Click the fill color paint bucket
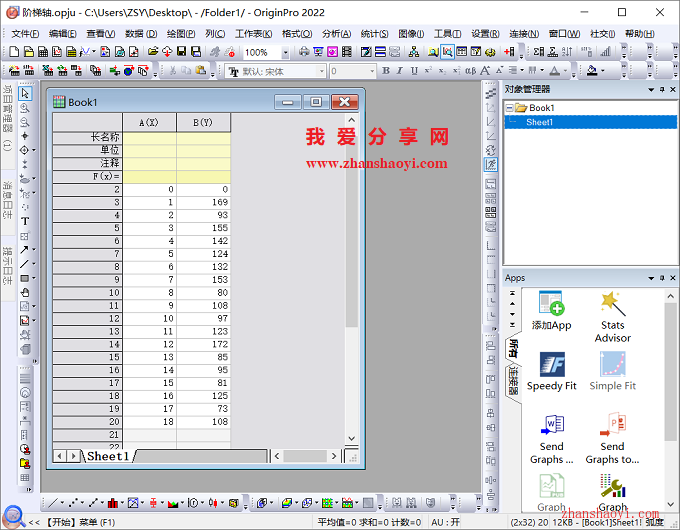Image resolution: width=680 pixels, height=530 pixels. pos(592,71)
